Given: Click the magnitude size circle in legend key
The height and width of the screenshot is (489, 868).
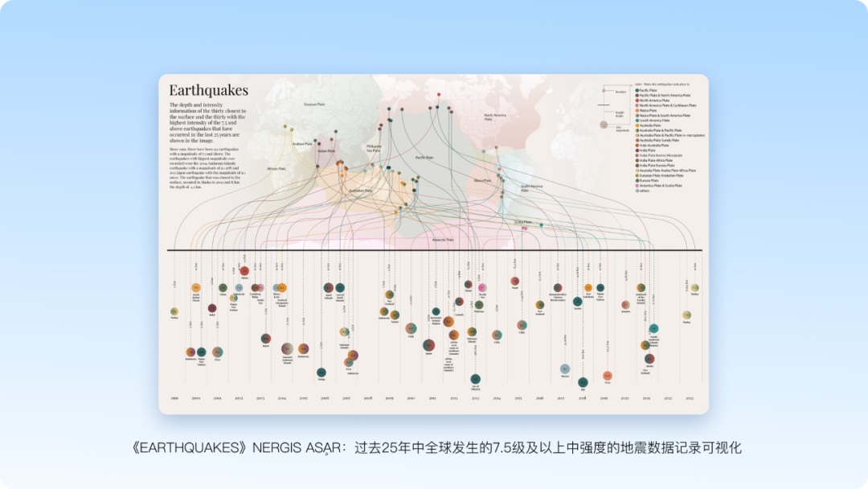Looking at the screenshot, I should [x=604, y=125].
